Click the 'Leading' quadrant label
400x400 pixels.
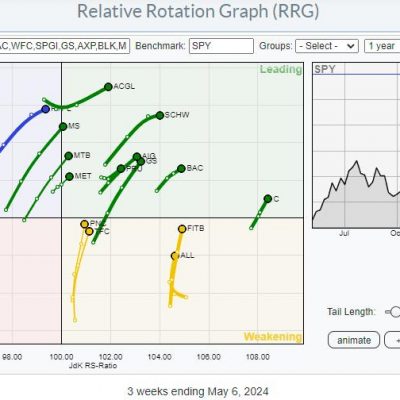tap(281, 69)
